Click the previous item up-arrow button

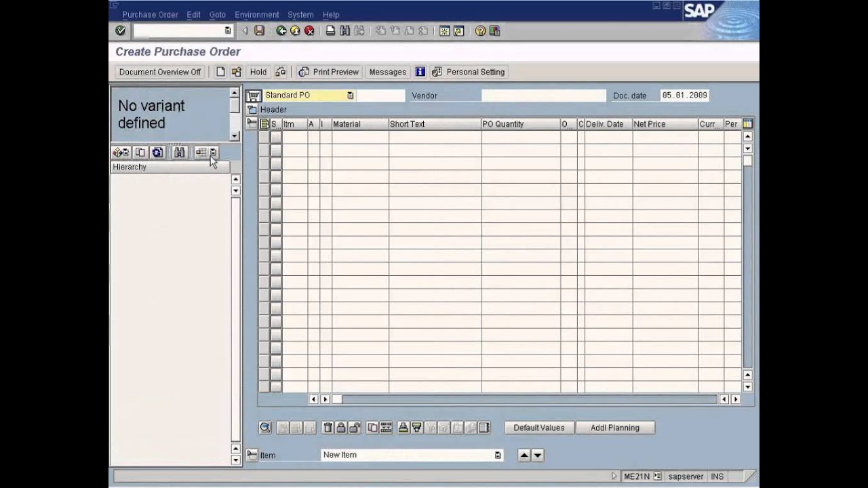click(x=524, y=455)
